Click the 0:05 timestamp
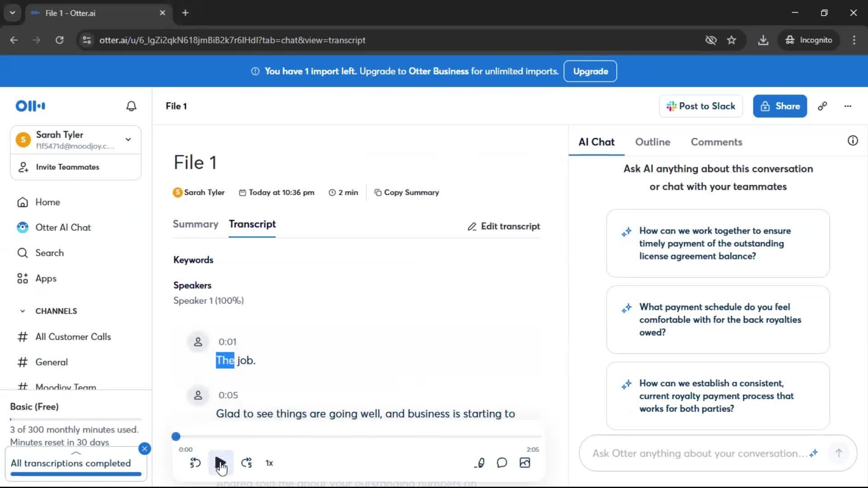 228,395
